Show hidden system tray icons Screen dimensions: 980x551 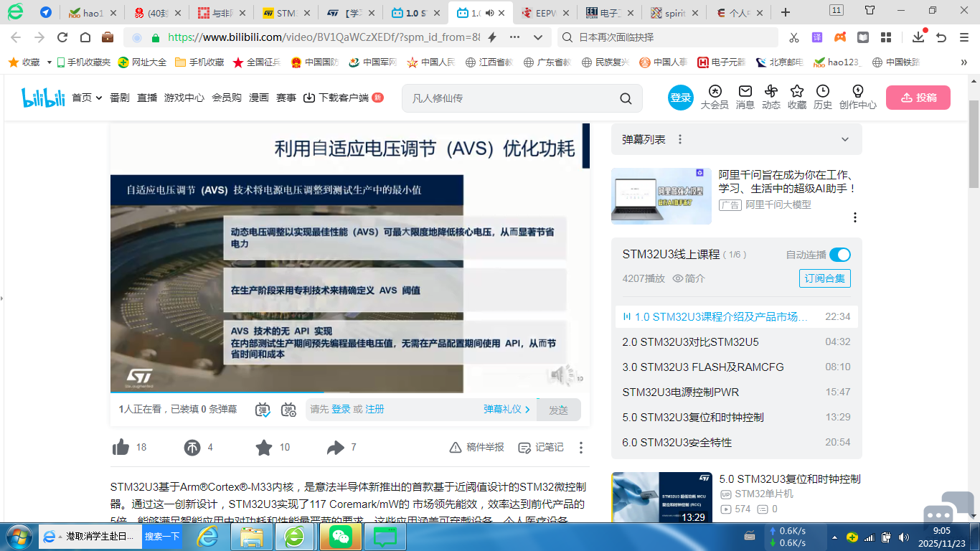(834, 537)
